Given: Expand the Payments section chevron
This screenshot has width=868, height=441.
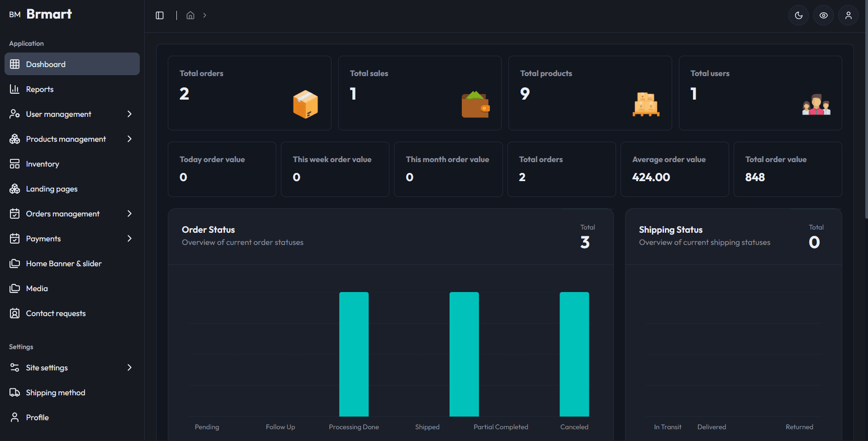Looking at the screenshot, I should pos(129,238).
